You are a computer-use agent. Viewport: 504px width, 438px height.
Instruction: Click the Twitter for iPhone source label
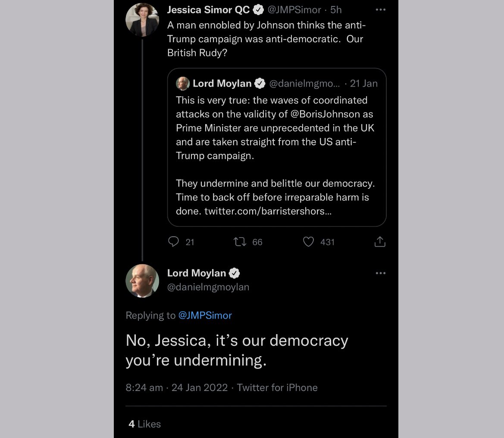pyautogui.click(x=277, y=388)
